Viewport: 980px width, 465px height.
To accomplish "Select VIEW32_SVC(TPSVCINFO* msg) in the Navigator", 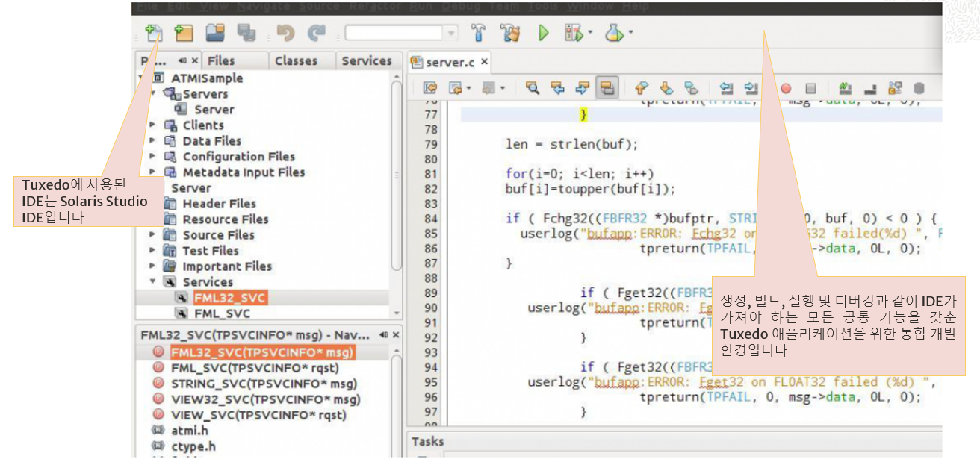I will click(264, 399).
